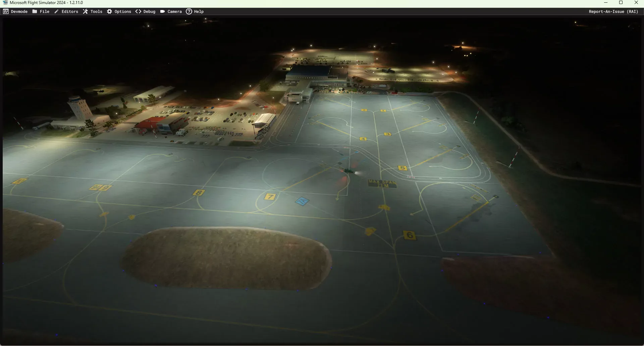Select the aircraft parked on the apron
644x346 pixels.
(x=349, y=171)
